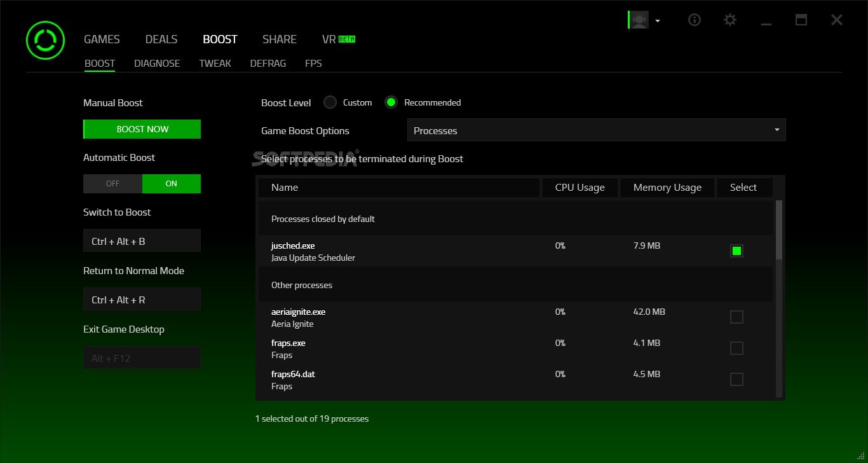The height and width of the screenshot is (463, 868).
Task: Select the Custom boost level radio
Action: 330,102
